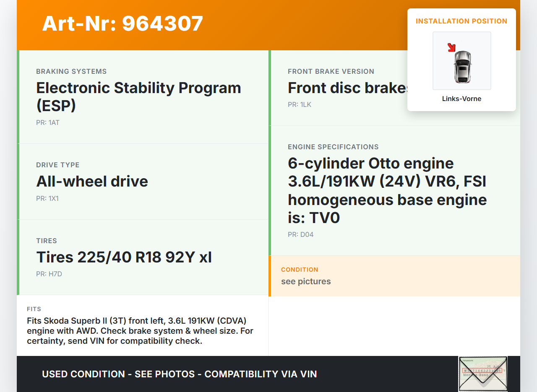The height and width of the screenshot is (392, 537).
Task: Click the USED CONDITION footer banner text
Action: [x=180, y=374]
